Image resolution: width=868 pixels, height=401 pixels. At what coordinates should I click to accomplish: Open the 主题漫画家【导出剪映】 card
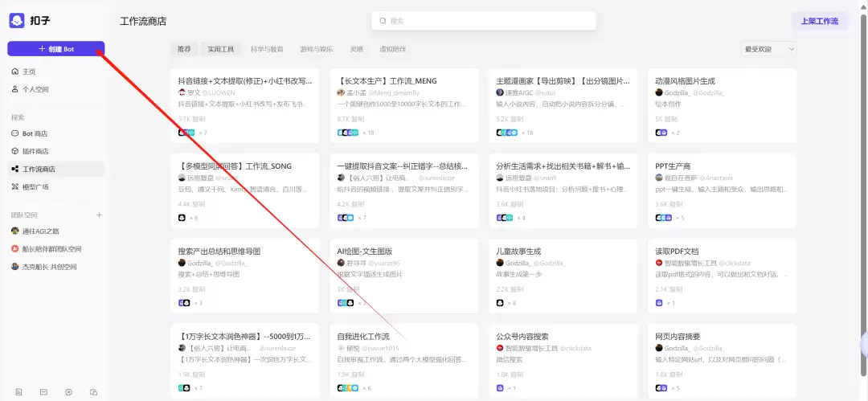click(563, 106)
